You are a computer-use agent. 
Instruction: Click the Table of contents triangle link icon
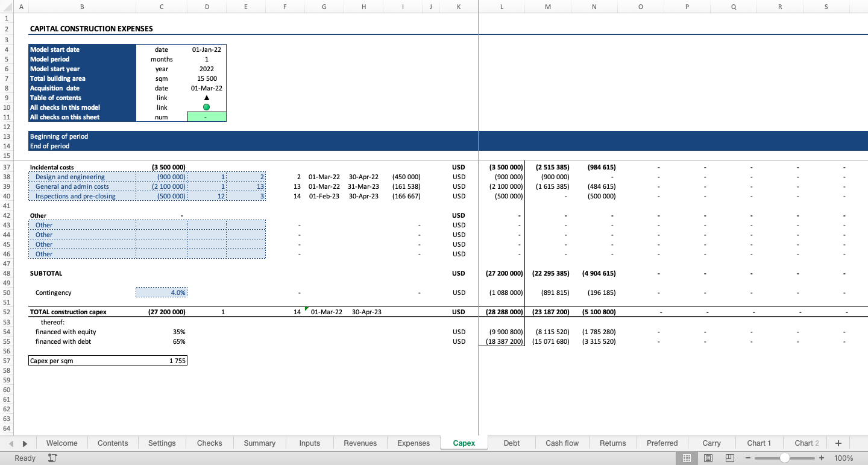click(x=206, y=98)
